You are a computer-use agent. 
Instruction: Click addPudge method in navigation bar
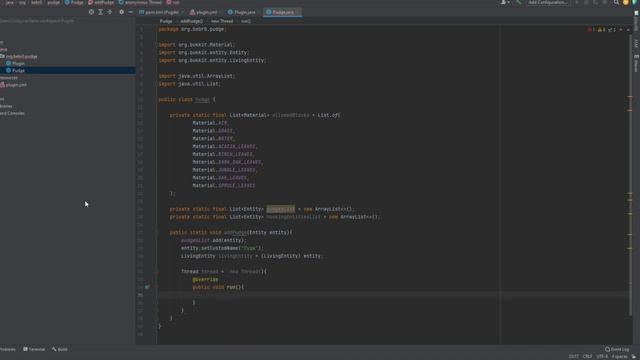pyautogui.click(x=101, y=2)
